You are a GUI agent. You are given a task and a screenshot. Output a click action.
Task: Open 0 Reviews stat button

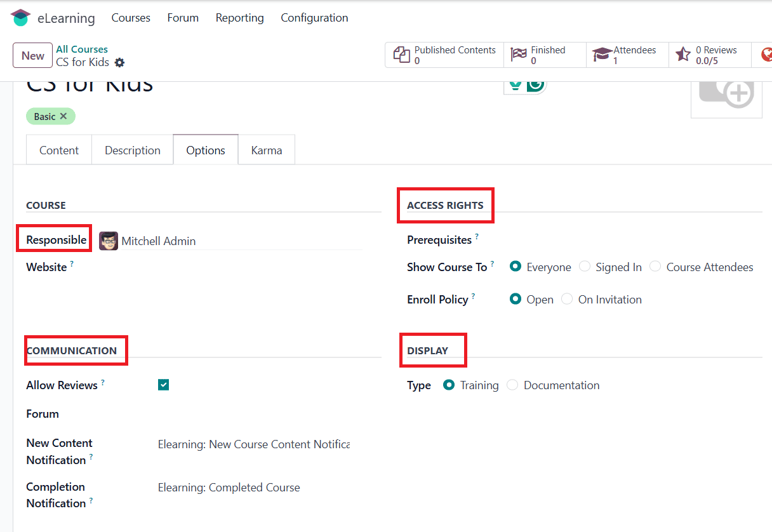710,55
